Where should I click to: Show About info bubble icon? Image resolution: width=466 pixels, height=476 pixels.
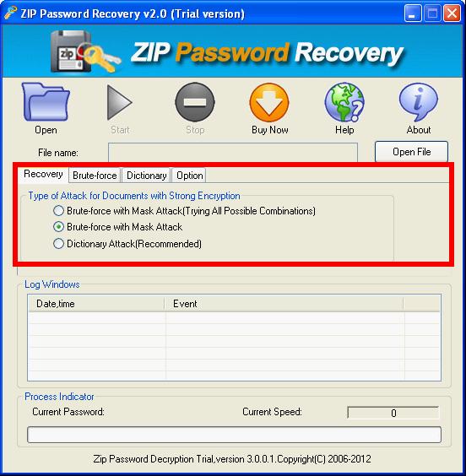pyautogui.click(x=419, y=102)
